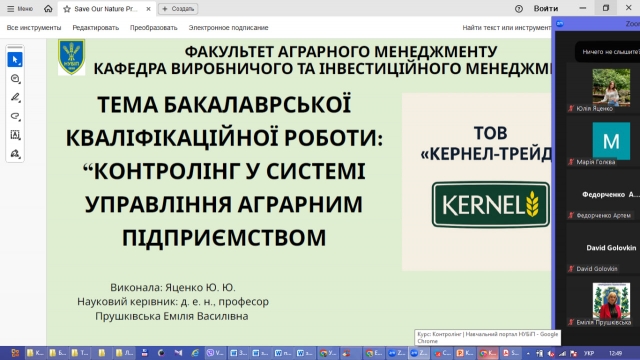Viewport: 640px width, 360px height.
Task: Click the Найти текст или инструмент search field
Action: click(506, 28)
